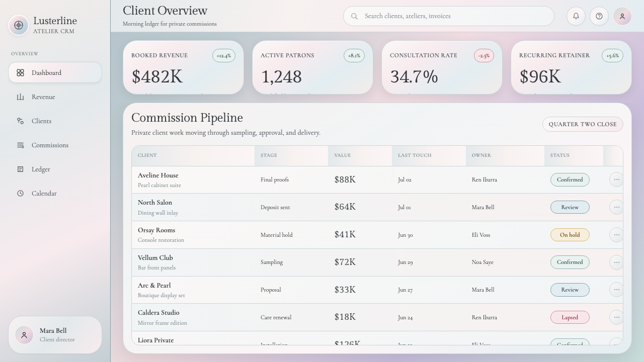Click the Revenue bar chart icon

coord(20,97)
